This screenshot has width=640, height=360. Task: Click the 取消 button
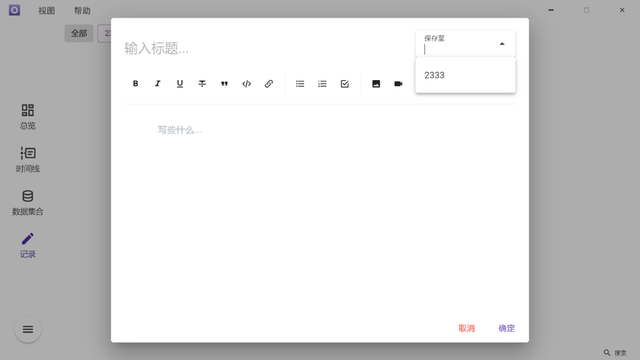467,328
